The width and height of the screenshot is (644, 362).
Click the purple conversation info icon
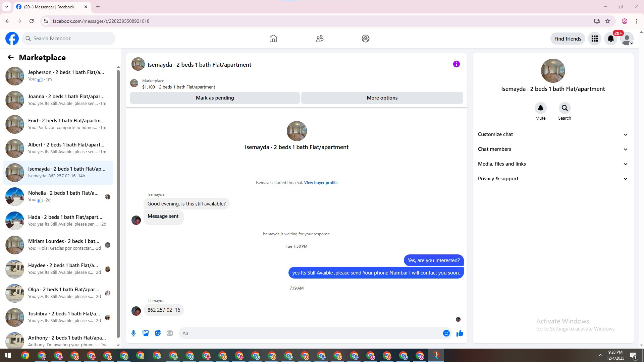pyautogui.click(x=456, y=64)
